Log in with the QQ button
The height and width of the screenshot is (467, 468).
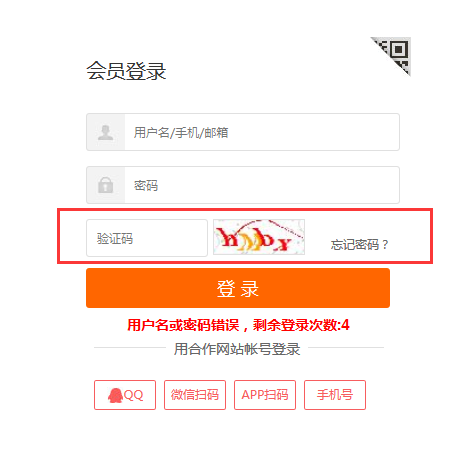[125, 395]
